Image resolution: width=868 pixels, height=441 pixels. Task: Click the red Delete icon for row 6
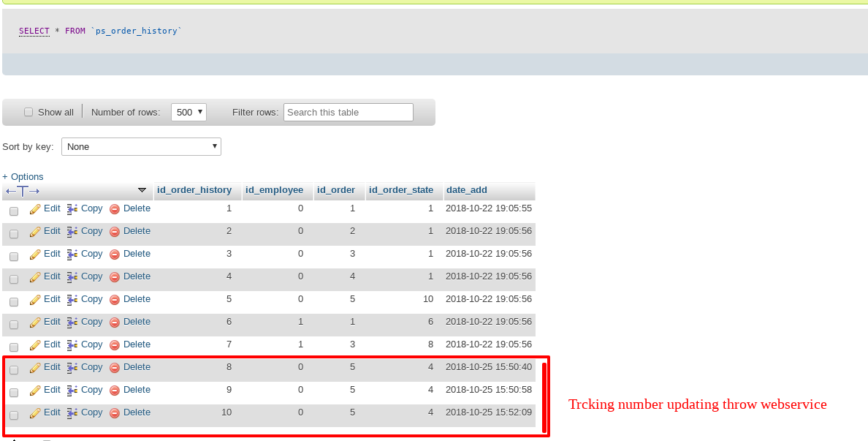click(115, 323)
